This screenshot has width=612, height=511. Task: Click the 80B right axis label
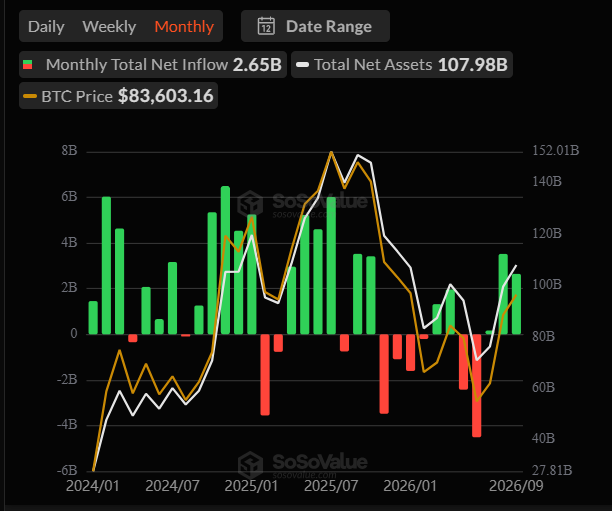(x=543, y=336)
